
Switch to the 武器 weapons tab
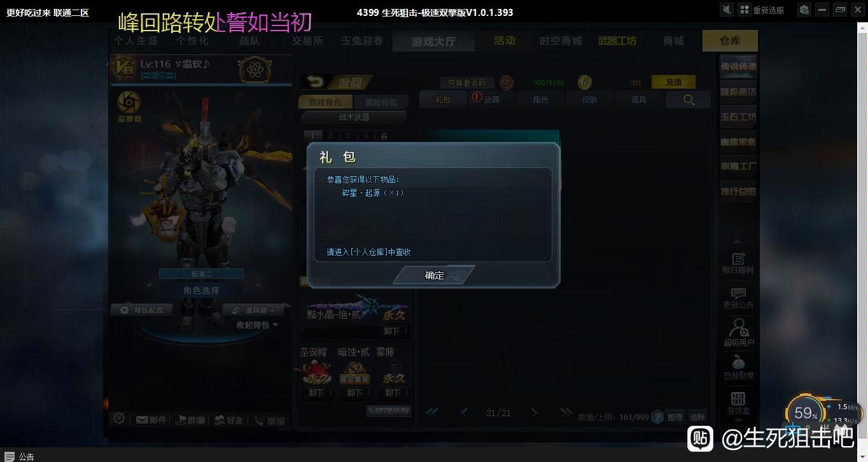tap(486, 99)
